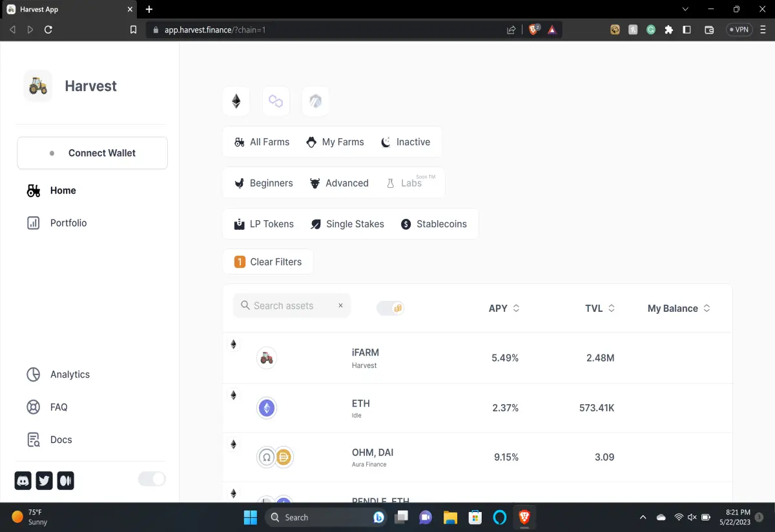Sort farms by TVL
The height and width of the screenshot is (532, 775).
tap(600, 309)
